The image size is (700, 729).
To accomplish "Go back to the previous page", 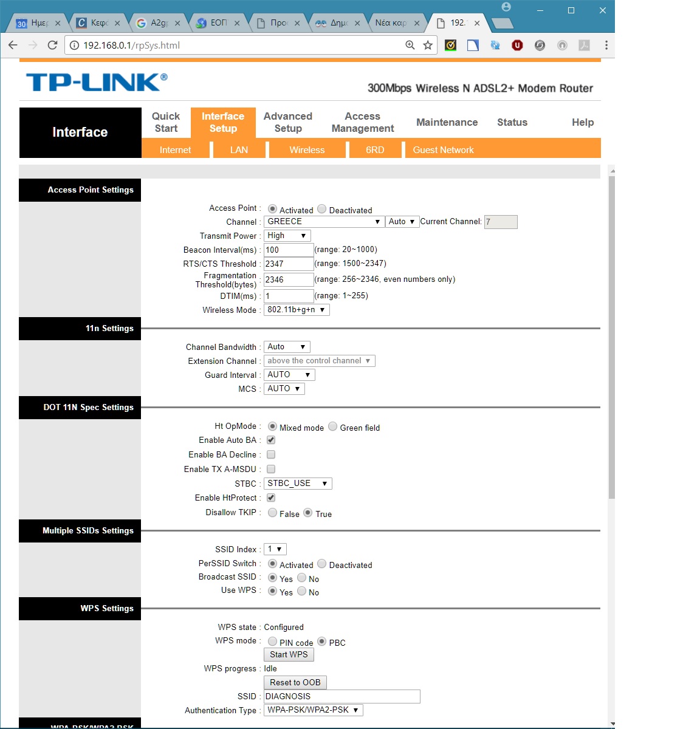I will (x=13, y=45).
